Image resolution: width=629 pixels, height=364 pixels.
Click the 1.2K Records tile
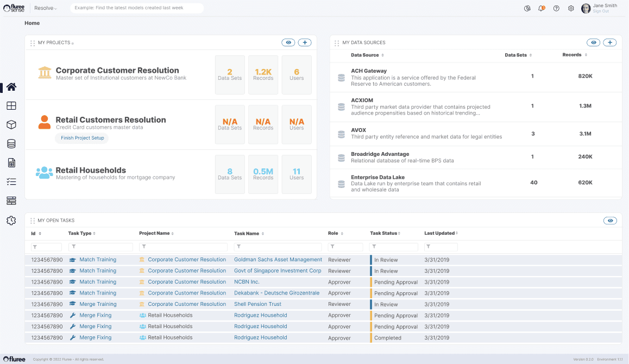click(263, 74)
